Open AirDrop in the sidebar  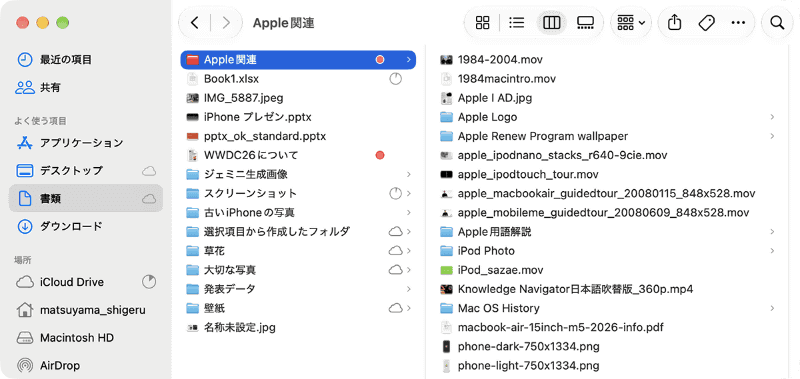click(86, 365)
